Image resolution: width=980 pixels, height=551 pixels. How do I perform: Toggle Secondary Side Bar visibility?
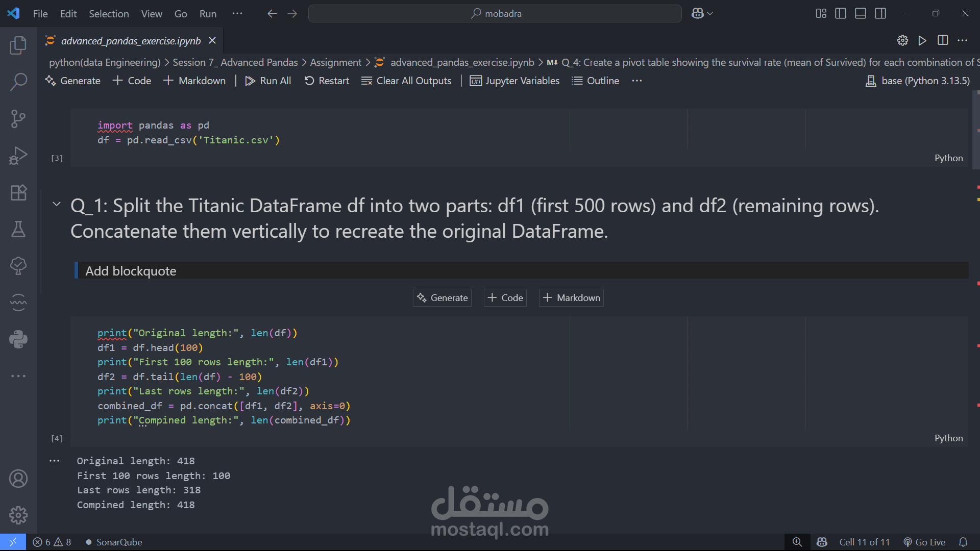point(880,14)
